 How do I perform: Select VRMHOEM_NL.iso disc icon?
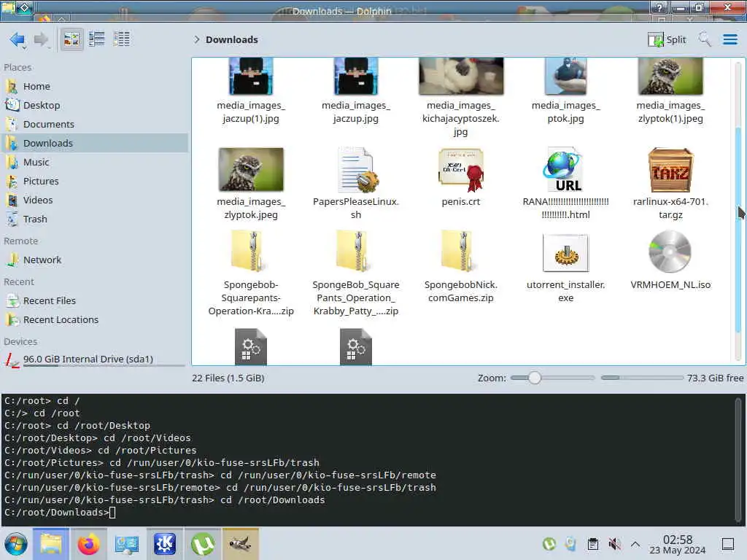click(x=670, y=252)
